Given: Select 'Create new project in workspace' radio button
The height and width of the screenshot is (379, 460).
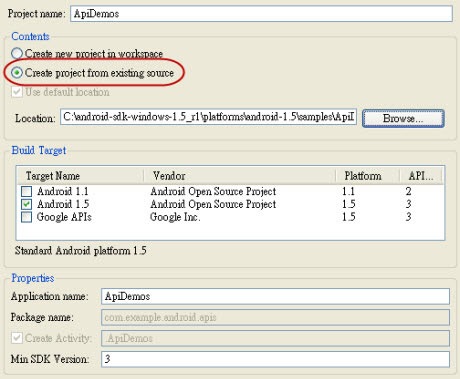Looking at the screenshot, I should click(x=17, y=54).
